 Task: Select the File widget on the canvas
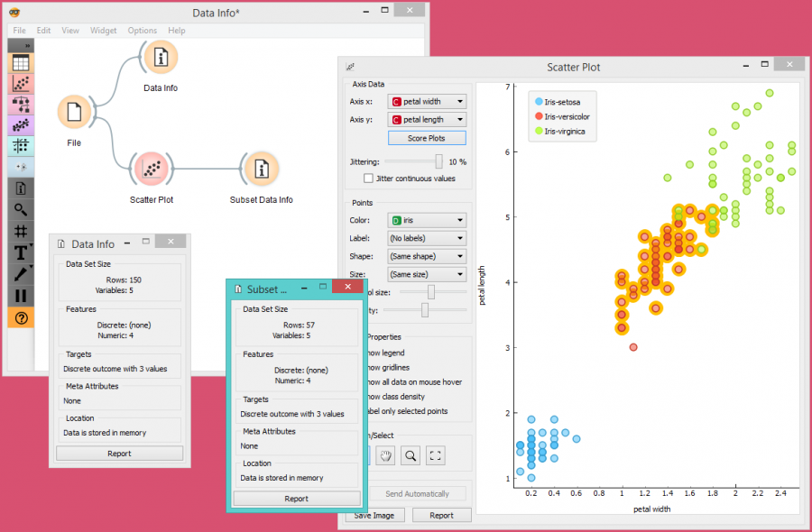[76, 111]
